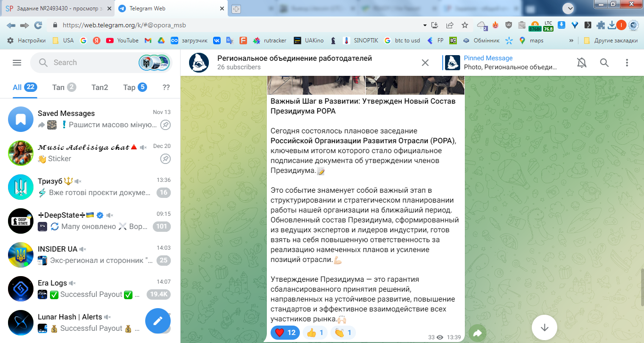
Task: Click the Search chats input field
Action: point(100,63)
